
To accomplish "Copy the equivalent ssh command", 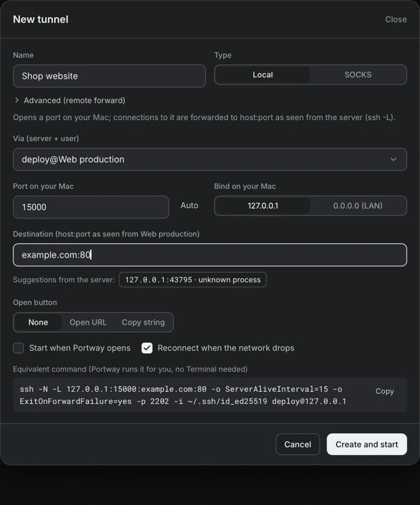I will (x=385, y=391).
